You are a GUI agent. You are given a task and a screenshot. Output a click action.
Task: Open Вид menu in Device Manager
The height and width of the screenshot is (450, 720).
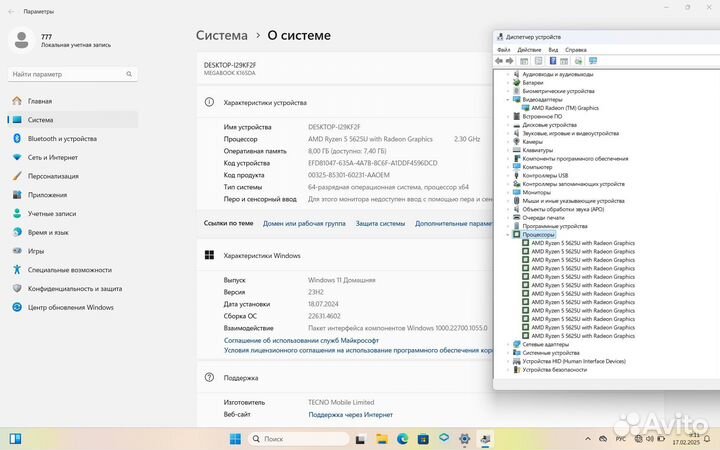click(553, 50)
